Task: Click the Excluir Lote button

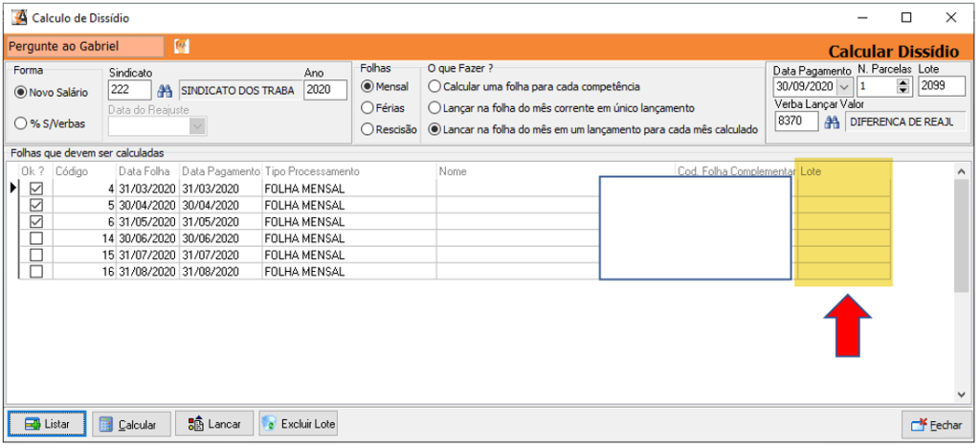Action: (299, 424)
